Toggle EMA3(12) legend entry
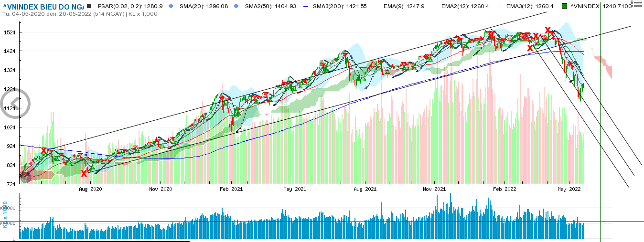 tap(526, 6)
